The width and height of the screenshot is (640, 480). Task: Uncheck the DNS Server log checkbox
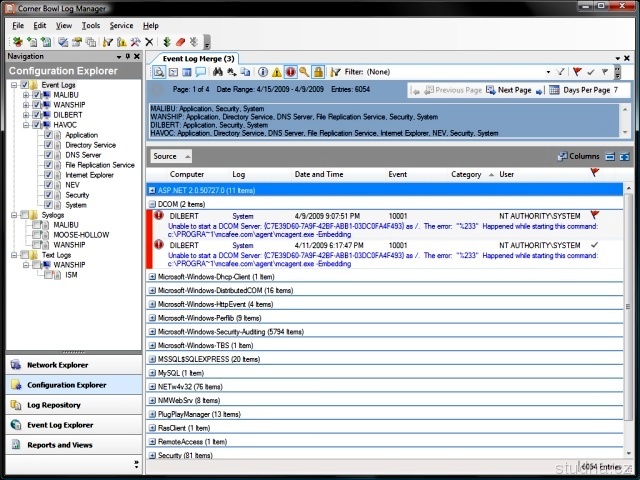48,155
